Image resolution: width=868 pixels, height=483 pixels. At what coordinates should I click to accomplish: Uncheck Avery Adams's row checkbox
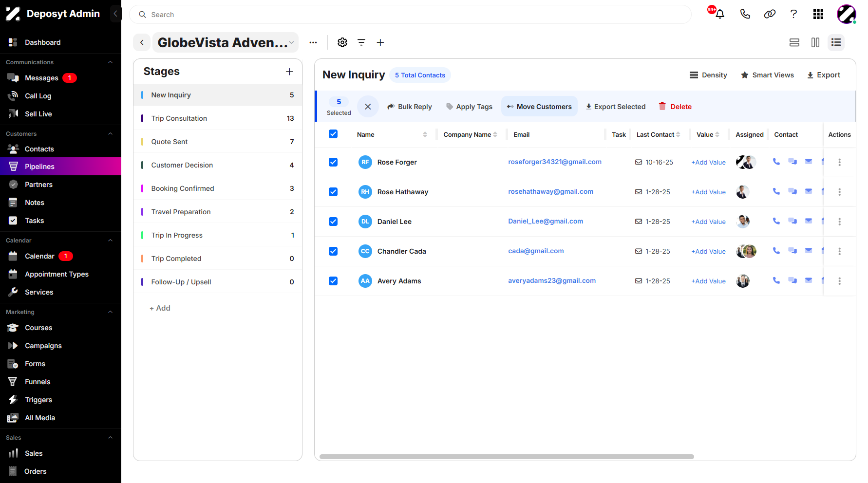333,281
